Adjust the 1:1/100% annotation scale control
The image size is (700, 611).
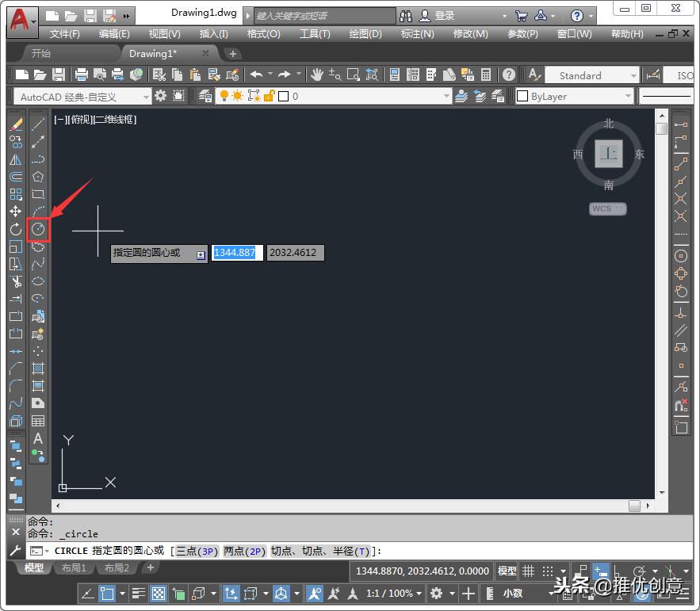tap(388, 593)
